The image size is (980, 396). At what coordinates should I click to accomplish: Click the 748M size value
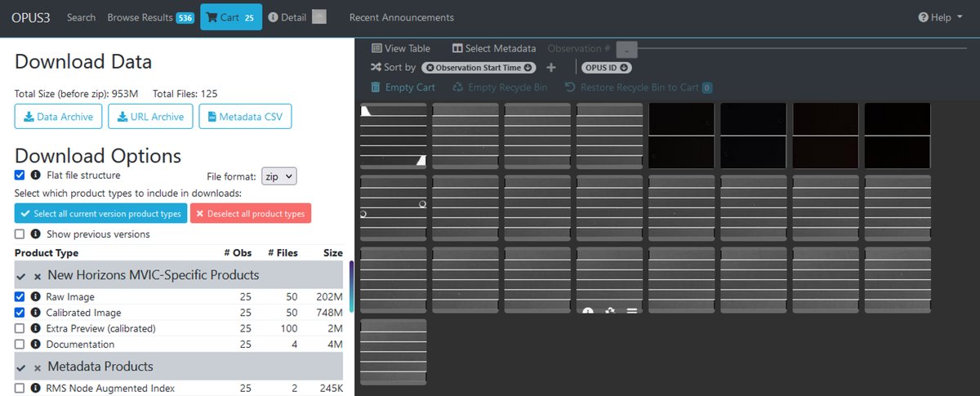click(x=328, y=313)
